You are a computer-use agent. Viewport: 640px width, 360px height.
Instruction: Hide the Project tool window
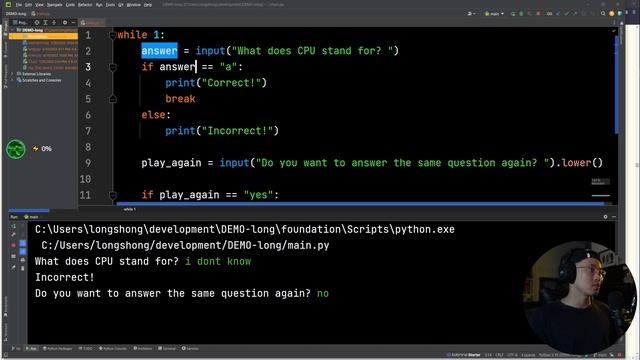click(73, 22)
